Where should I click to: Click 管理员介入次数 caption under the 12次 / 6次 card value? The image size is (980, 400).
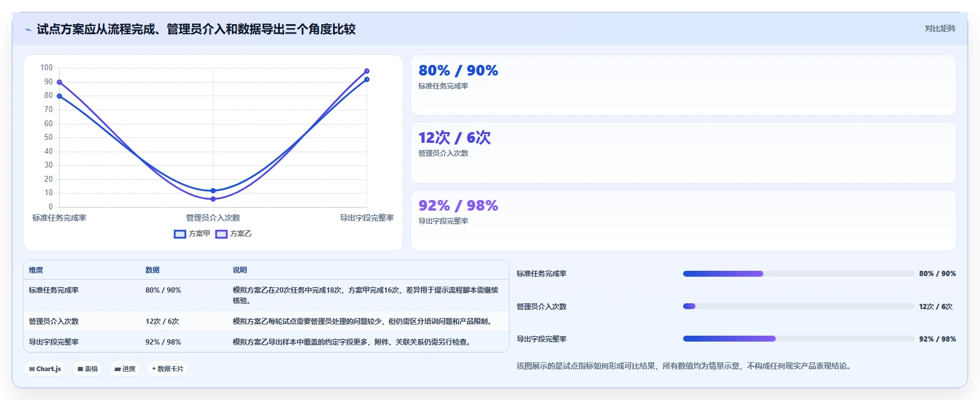(x=443, y=153)
